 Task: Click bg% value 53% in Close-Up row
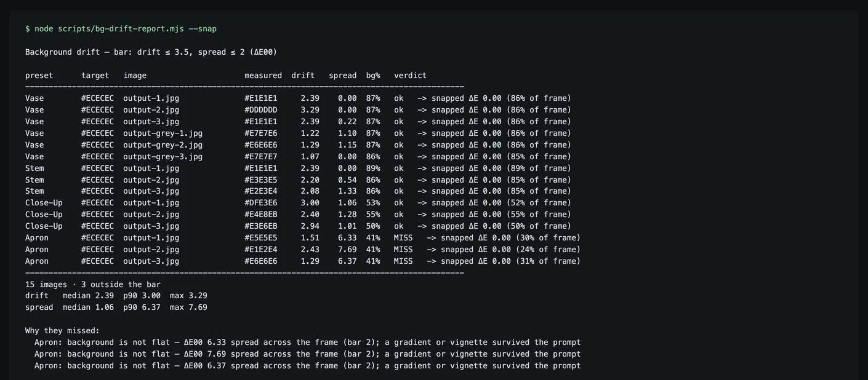[373, 203]
